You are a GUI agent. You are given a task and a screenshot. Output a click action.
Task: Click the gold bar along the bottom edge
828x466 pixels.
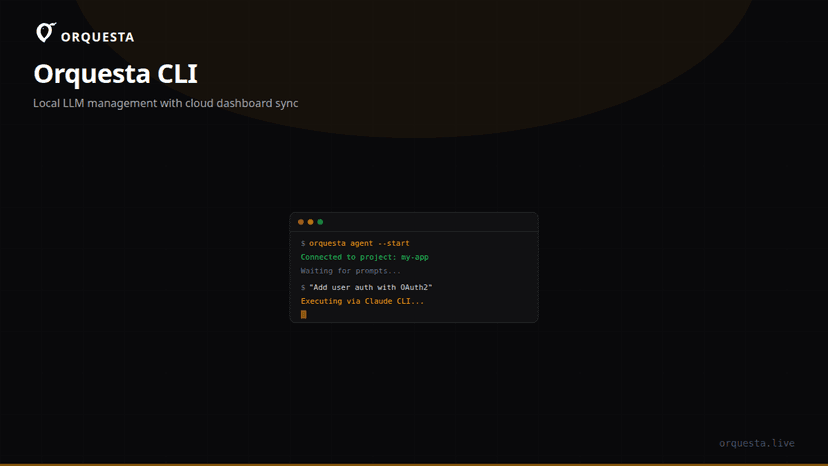click(x=414, y=464)
